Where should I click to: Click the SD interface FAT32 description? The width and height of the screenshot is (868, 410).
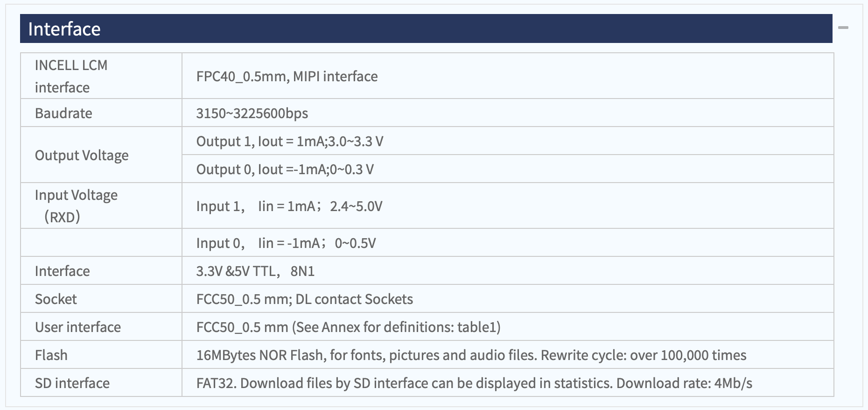[474, 383]
